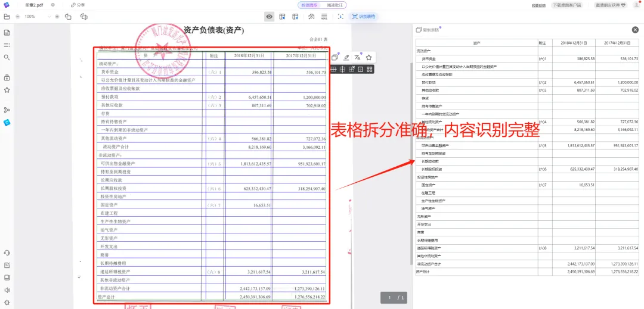Click the speaker announcement icon
This screenshot has width=644, height=309.
(x=7, y=290)
